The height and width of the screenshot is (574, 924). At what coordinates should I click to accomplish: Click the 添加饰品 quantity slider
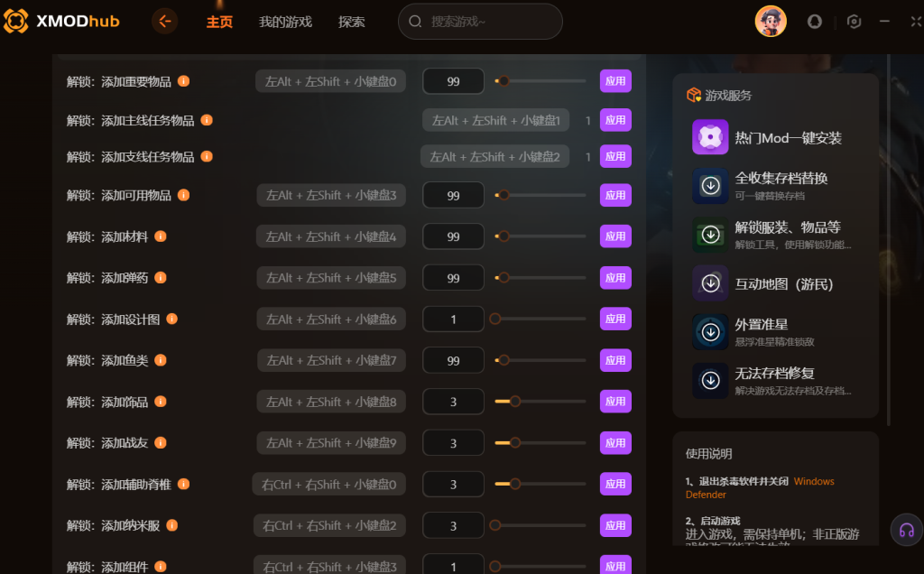pos(541,402)
